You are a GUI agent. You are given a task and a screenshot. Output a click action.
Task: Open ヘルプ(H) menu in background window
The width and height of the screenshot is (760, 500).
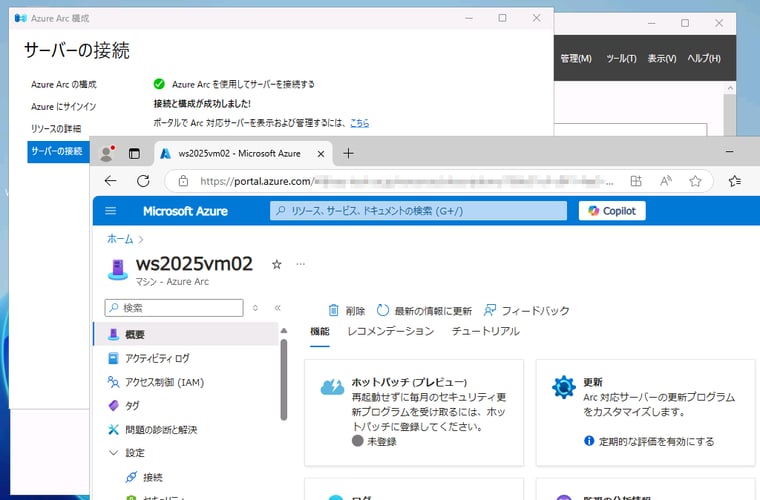pyautogui.click(x=704, y=59)
